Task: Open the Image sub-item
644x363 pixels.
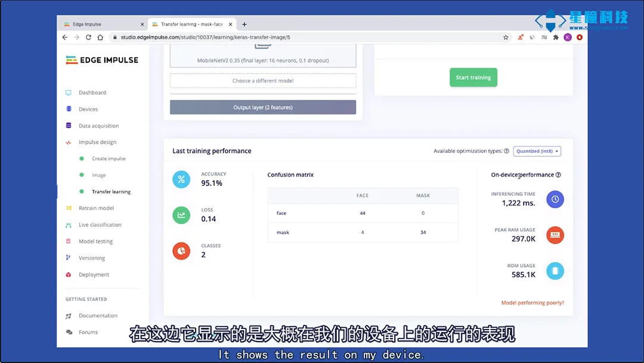Action: click(x=99, y=175)
